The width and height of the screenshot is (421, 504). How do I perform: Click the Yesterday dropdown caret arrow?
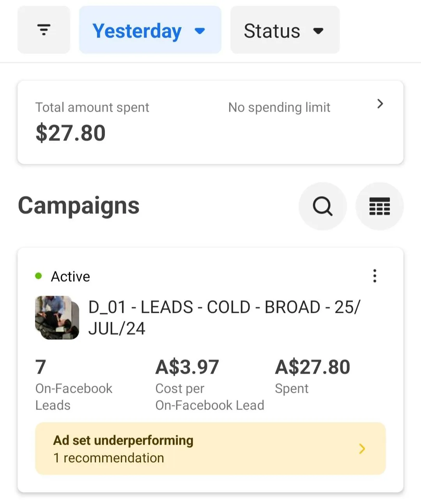(200, 31)
